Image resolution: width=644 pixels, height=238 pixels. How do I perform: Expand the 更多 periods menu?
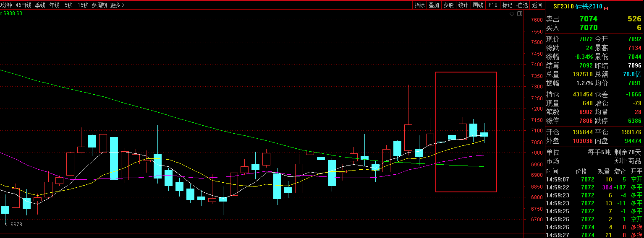pos(117,5)
